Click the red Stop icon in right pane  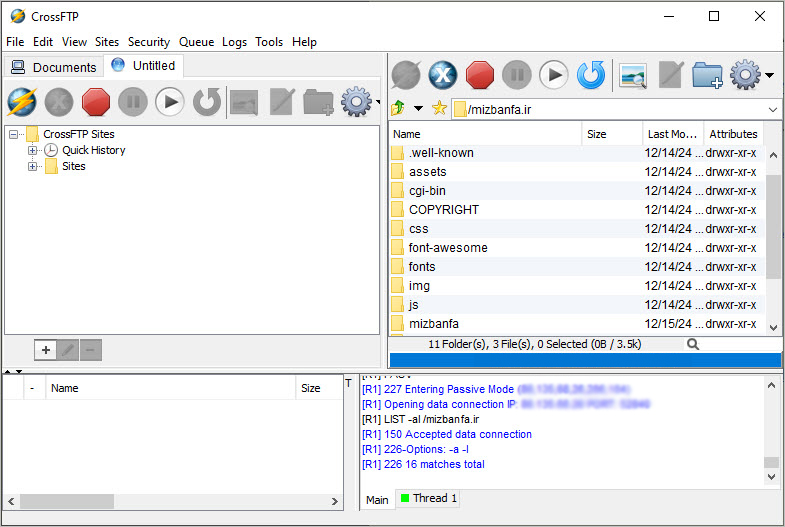(x=480, y=75)
